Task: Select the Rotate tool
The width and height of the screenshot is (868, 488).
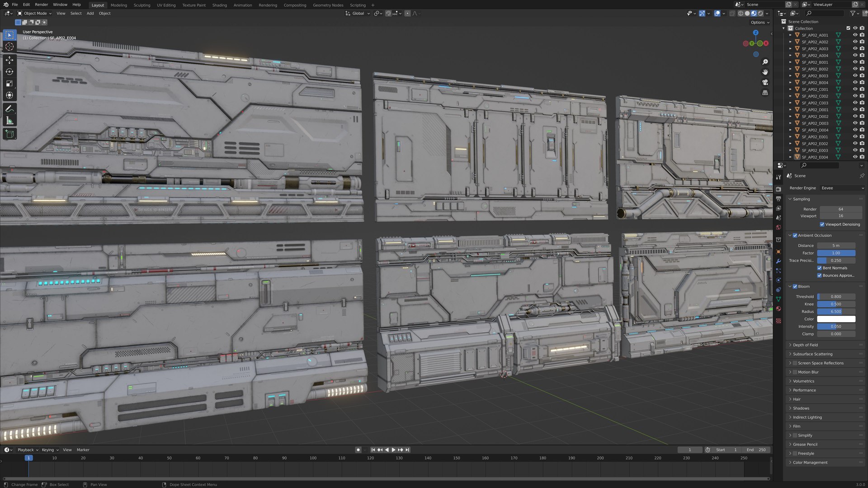Action: [x=9, y=72]
